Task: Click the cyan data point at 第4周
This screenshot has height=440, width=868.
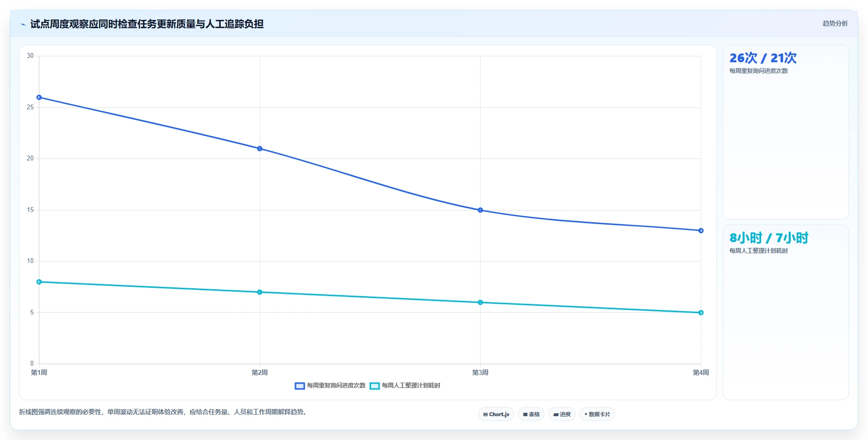Action: (701, 313)
